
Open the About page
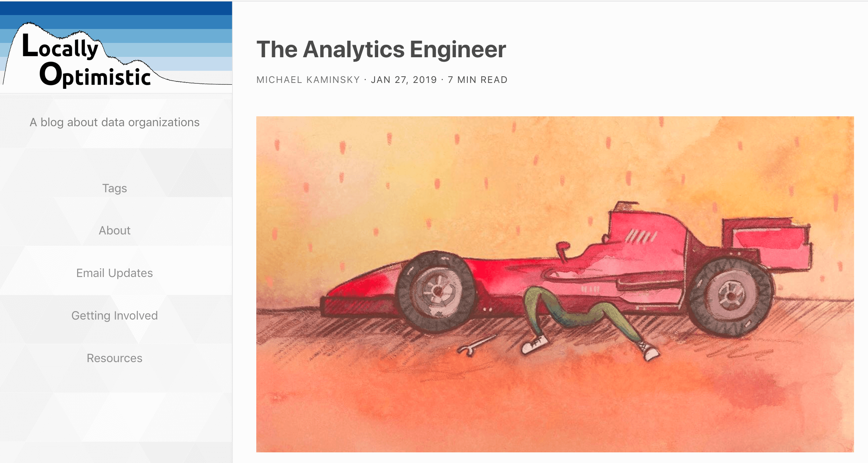click(115, 230)
